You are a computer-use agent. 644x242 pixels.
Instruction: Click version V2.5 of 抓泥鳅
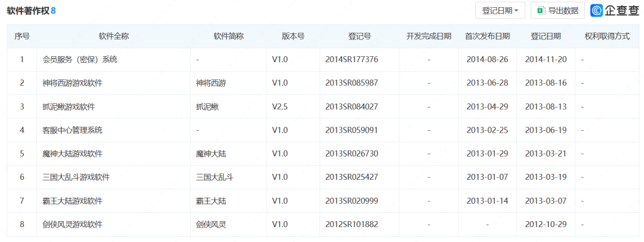click(280, 106)
